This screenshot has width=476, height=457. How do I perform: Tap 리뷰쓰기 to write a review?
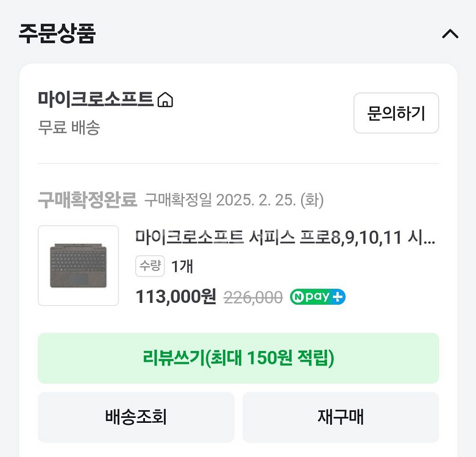point(238,358)
